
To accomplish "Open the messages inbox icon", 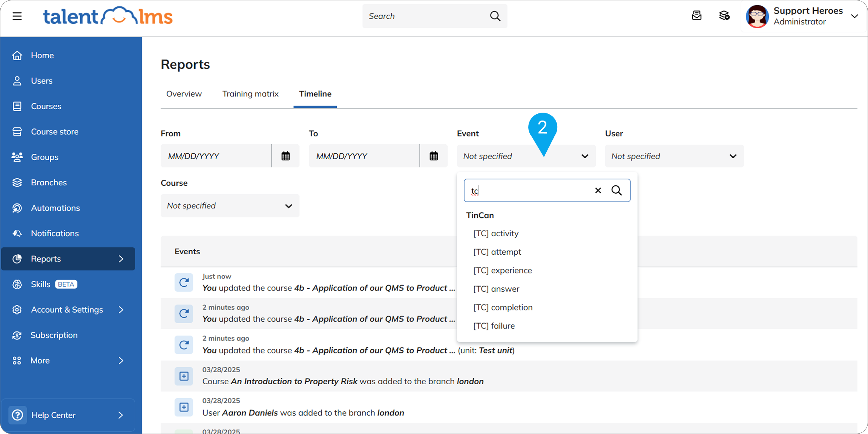I will pos(696,16).
